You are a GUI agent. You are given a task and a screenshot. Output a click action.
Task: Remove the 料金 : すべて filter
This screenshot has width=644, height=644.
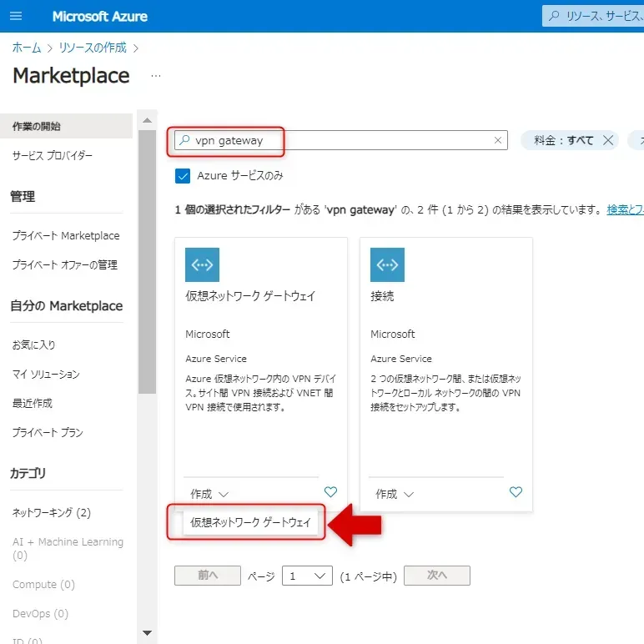point(608,141)
